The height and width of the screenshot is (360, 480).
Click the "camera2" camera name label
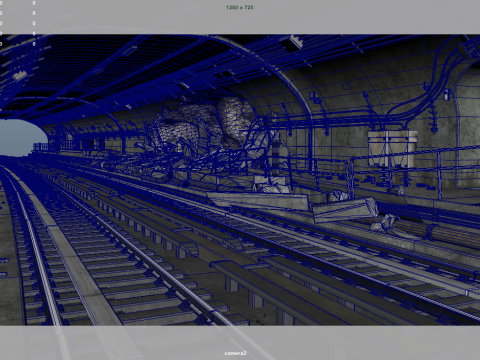[235, 353]
